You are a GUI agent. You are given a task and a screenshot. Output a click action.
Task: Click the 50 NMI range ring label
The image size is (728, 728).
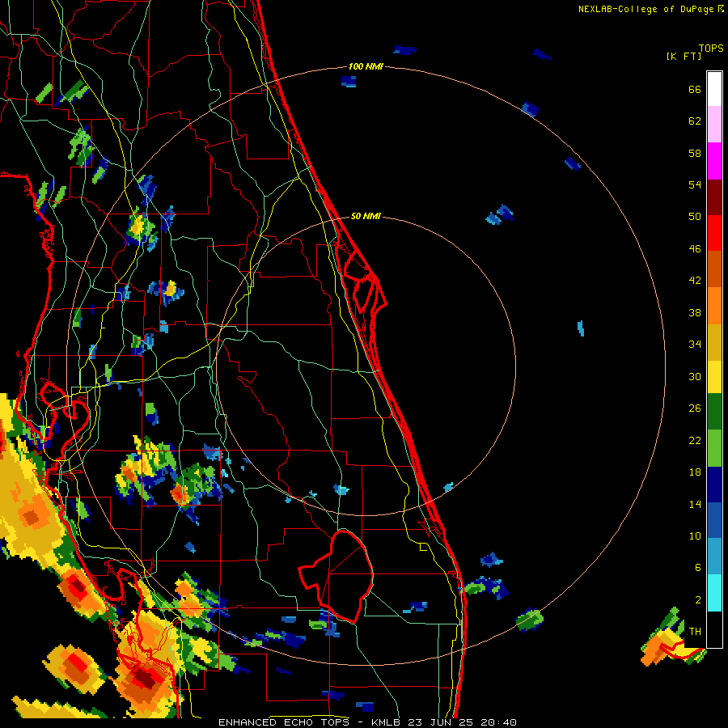point(366,216)
